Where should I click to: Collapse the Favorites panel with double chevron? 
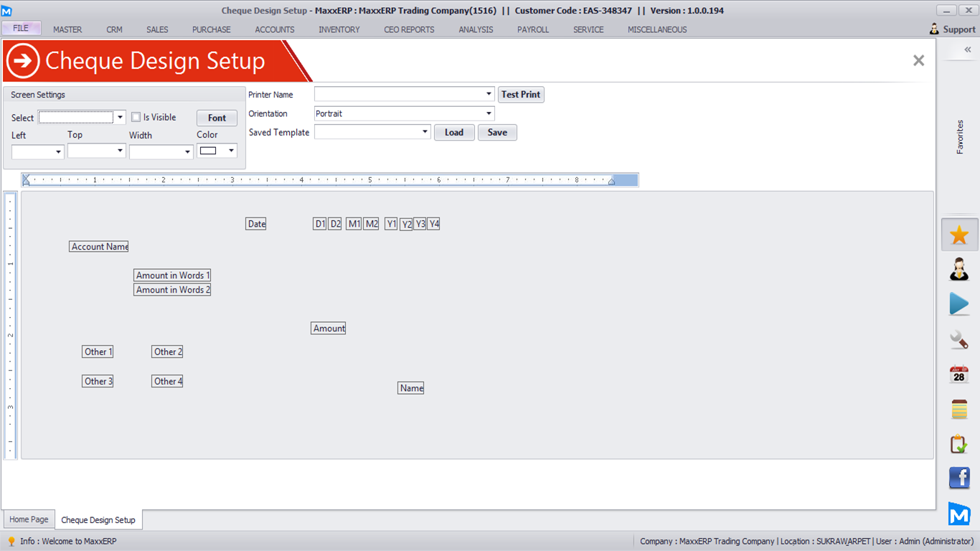coord(967,50)
